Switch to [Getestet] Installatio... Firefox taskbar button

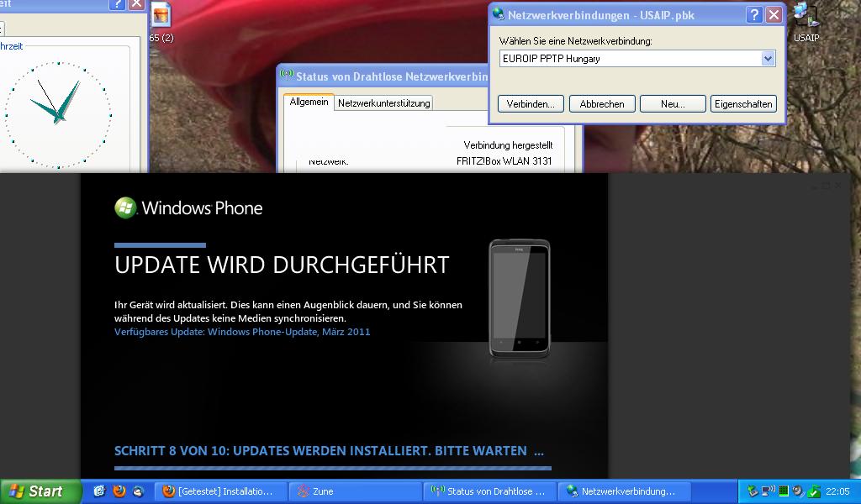(x=221, y=491)
